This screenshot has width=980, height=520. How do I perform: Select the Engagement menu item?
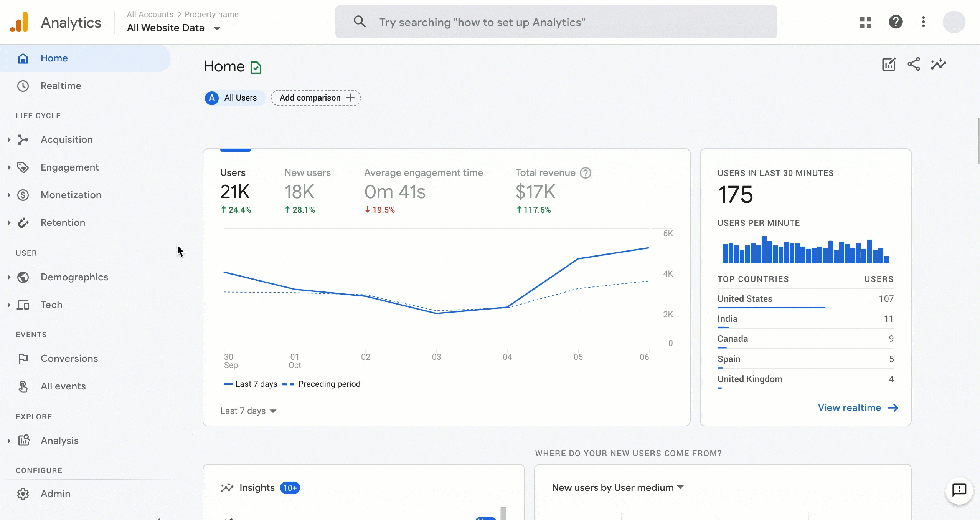(70, 167)
